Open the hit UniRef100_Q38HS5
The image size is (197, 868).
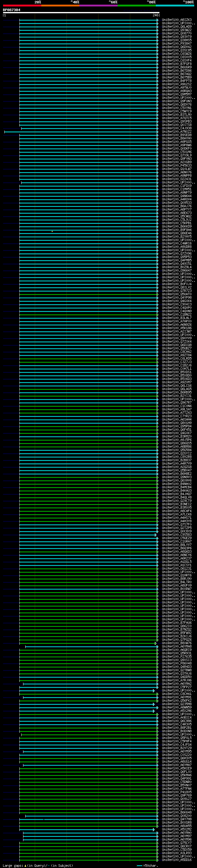pyautogui.click(x=177, y=40)
